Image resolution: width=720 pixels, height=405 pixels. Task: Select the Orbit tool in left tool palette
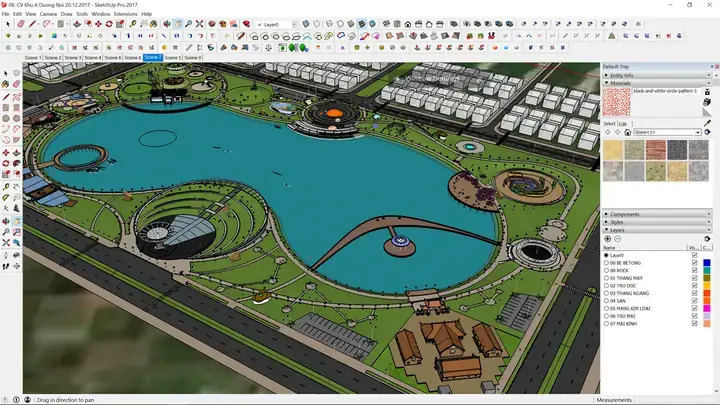point(6,221)
